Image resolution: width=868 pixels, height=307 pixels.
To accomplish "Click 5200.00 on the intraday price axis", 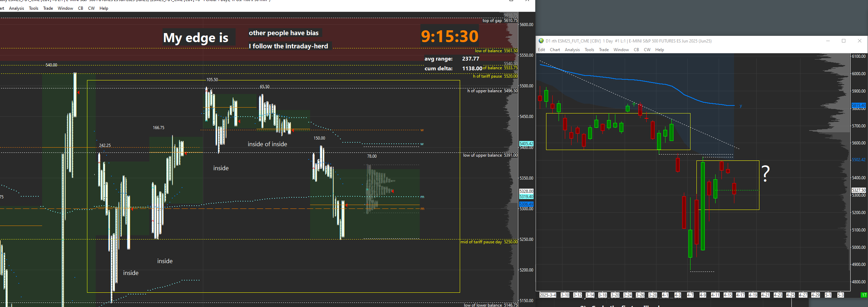I will (526, 270).
